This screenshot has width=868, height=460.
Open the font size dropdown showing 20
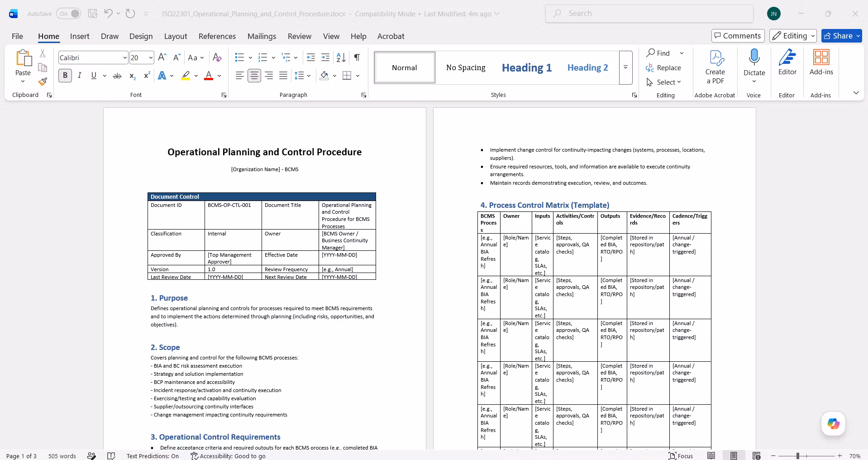pos(151,57)
